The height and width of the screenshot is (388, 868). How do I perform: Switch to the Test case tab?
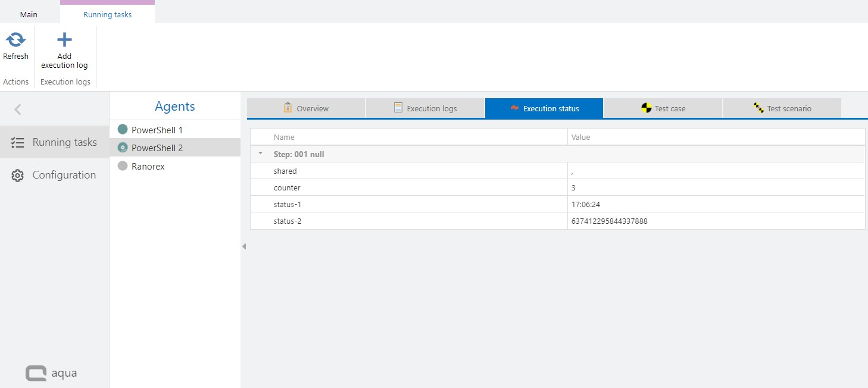coord(663,108)
